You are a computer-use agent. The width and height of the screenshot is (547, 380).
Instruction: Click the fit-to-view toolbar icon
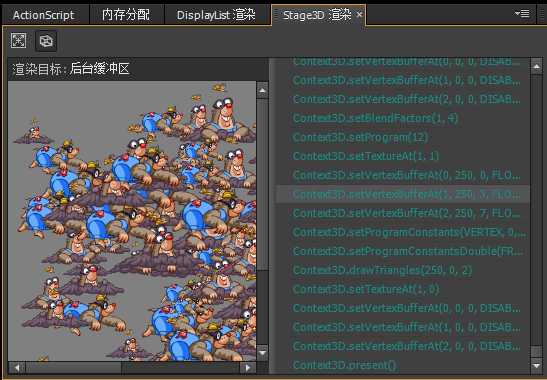18,41
